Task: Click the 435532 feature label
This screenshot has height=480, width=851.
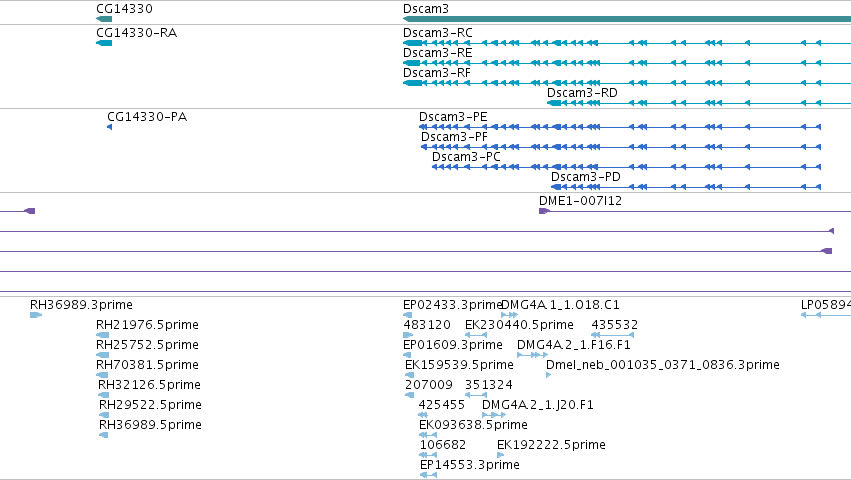Action: coord(614,325)
